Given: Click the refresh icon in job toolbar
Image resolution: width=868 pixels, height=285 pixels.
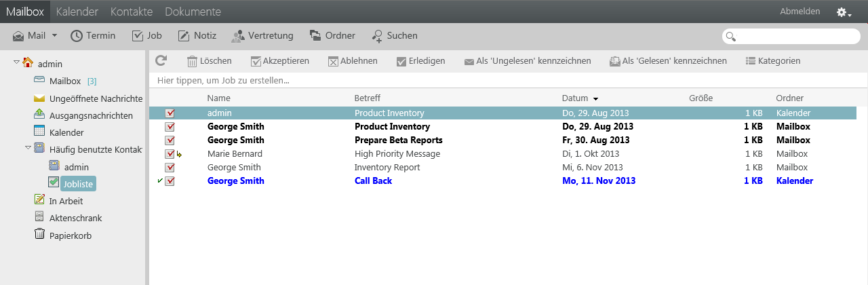Looking at the screenshot, I should pyautogui.click(x=161, y=60).
